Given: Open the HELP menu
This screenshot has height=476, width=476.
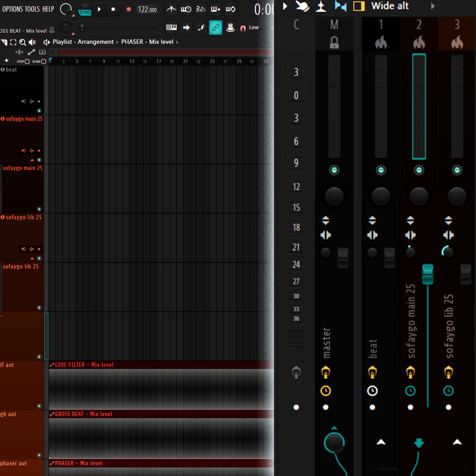Looking at the screenshot, I should [48, 9].
